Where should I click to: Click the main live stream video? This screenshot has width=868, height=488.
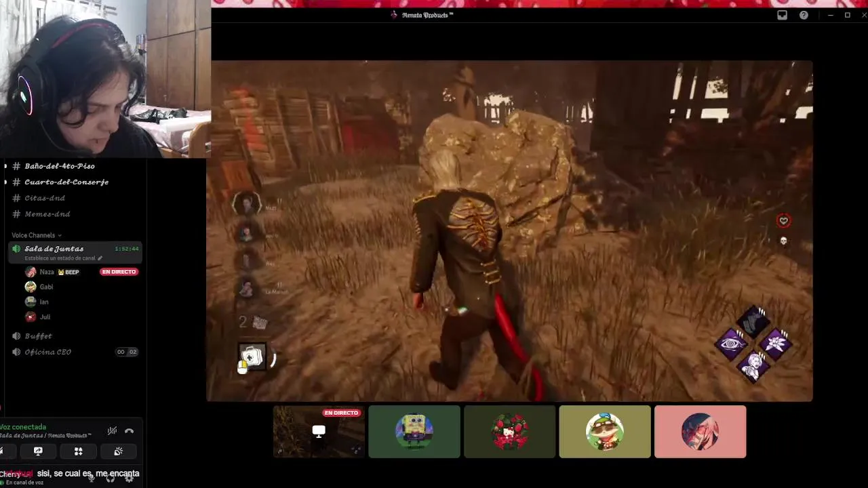point(509,231)
